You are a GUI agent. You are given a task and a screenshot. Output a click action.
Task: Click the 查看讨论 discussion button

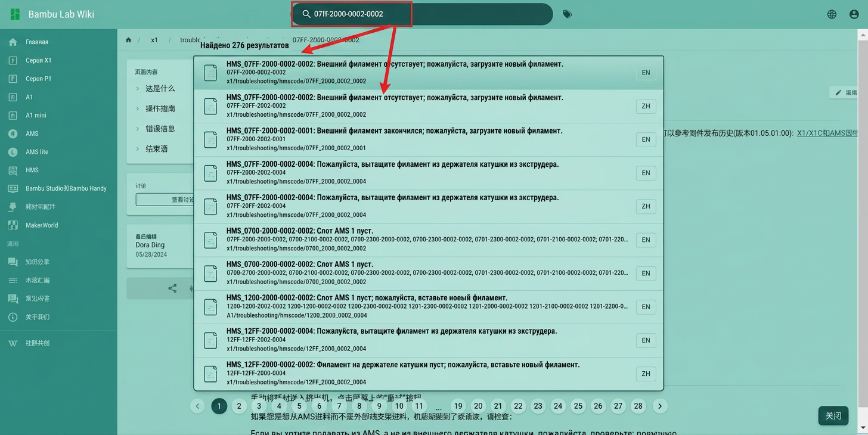point(165,200)
